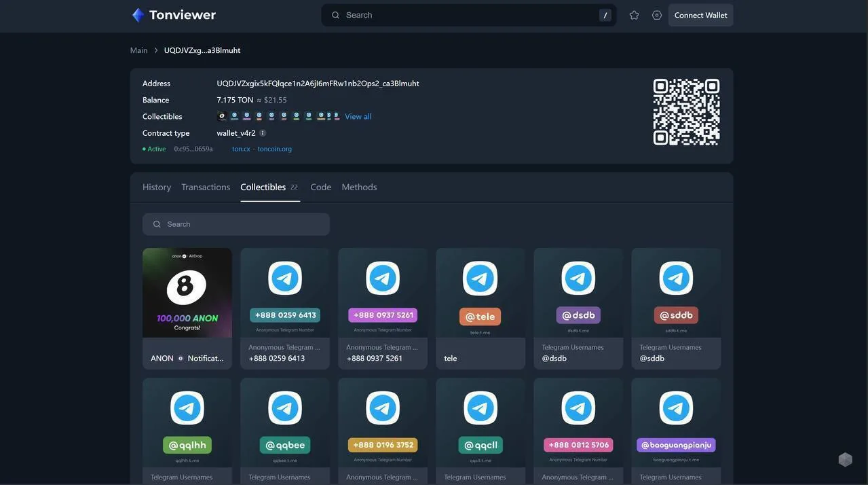Click the wallet address QR code
This screenshot has height=485, width=868.
(x=686, y=112)
